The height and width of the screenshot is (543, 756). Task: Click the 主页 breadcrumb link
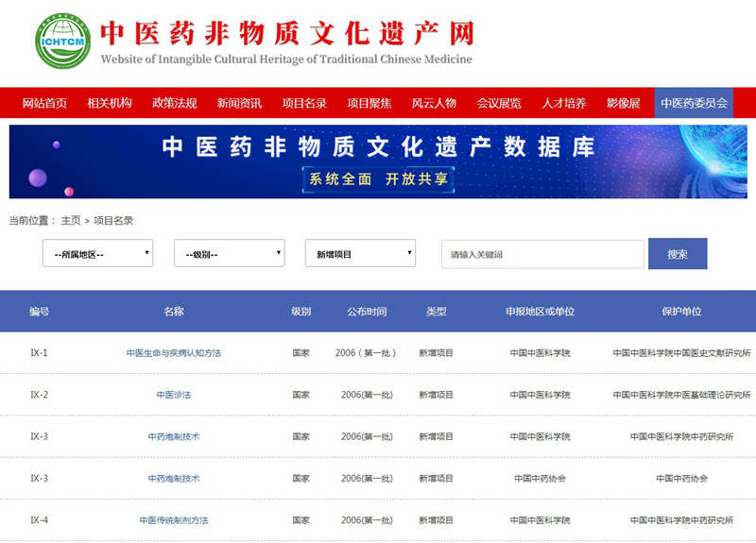coord(71,220)
